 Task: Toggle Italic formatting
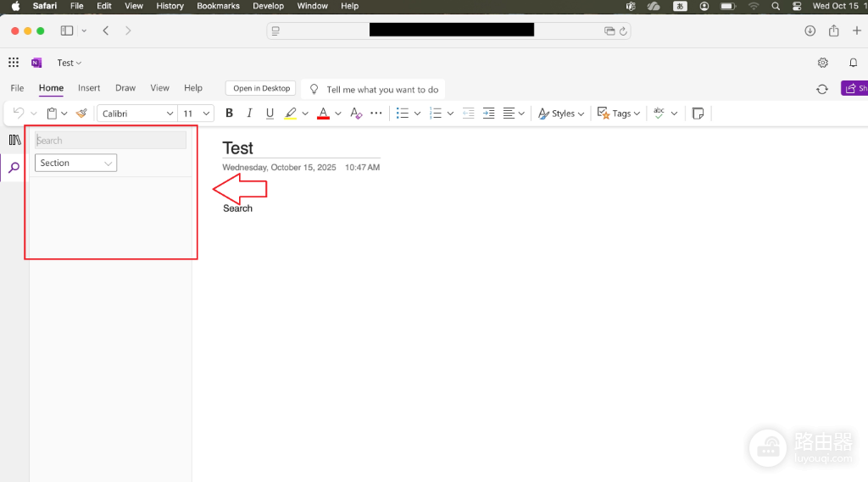coord(249,114)
